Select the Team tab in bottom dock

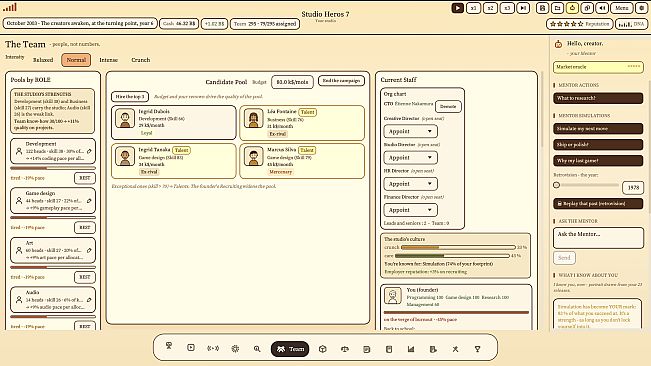pyautogui.click(x=290, y=349)
